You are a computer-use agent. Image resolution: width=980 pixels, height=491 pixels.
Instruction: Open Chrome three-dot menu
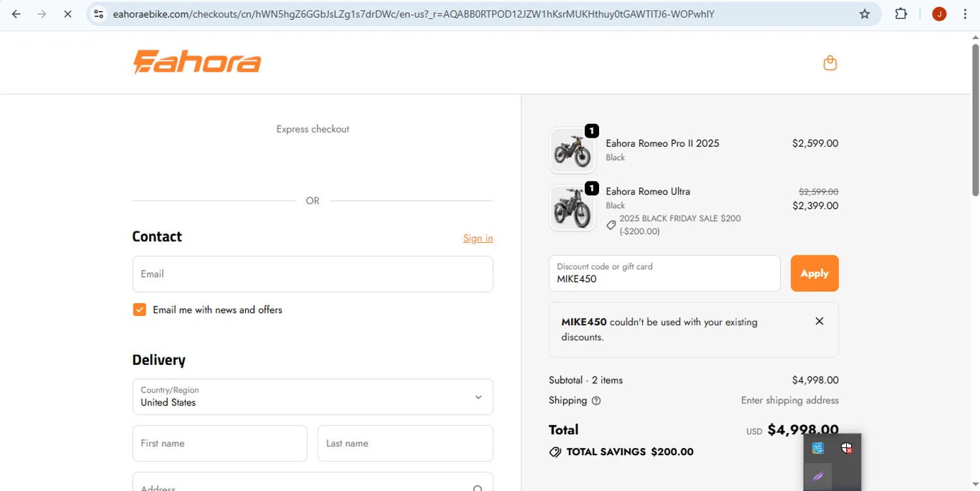(965, 14)
